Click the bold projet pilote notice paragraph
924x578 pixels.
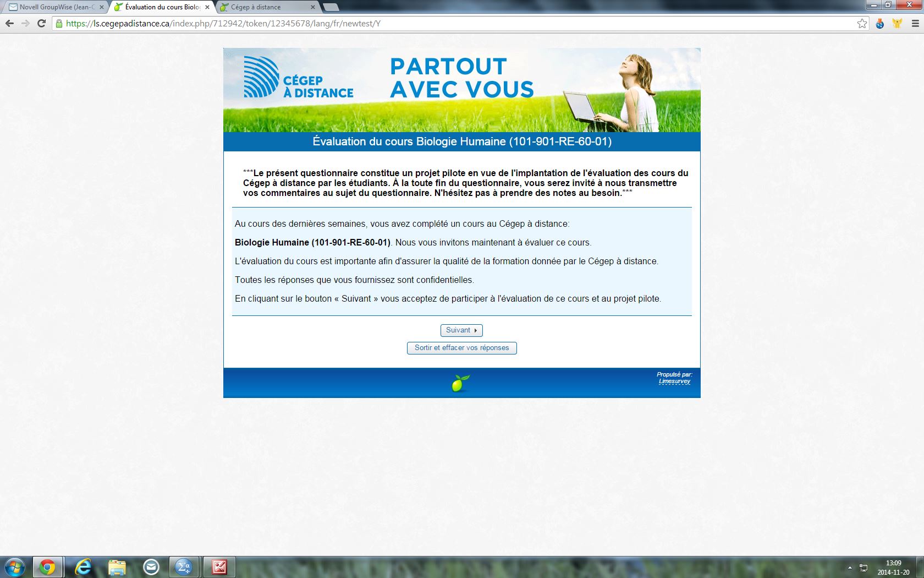(x=466, y=183)
